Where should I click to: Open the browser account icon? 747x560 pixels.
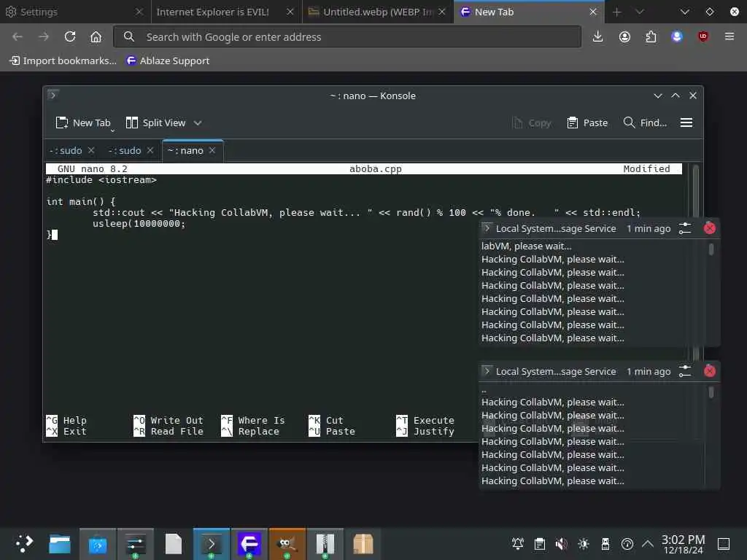tap(624, 36)
